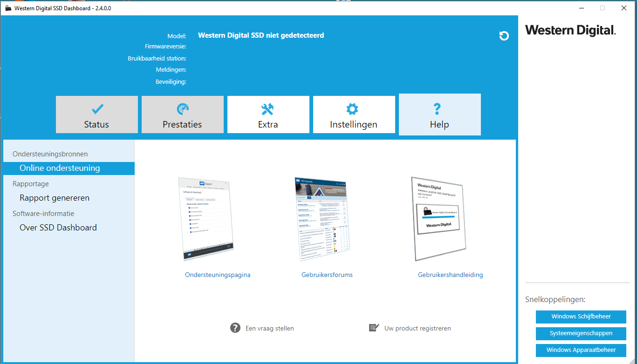Screen dimensions: 637x364
Task: Follow the Ondersteuningspagina link
Action: [x=218, y=275]
